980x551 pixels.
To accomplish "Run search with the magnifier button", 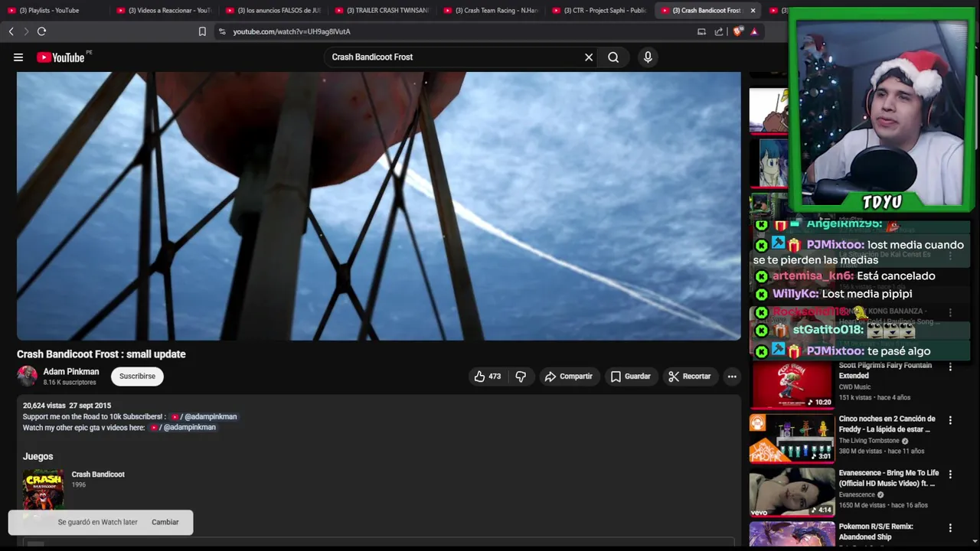I will [x=613, y=57].
